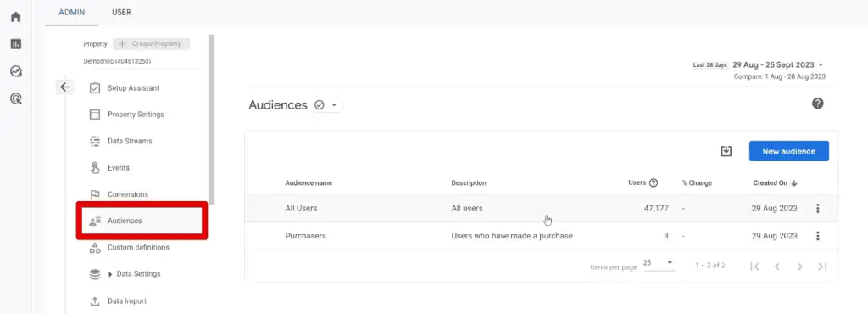Switch to ADMIN tab

point(72,12)
